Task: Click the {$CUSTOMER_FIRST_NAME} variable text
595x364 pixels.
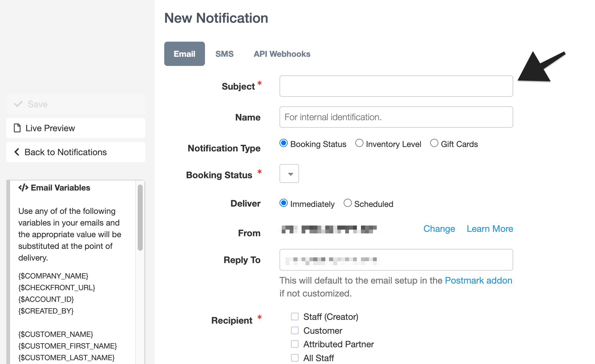Action: coord(68,346)
